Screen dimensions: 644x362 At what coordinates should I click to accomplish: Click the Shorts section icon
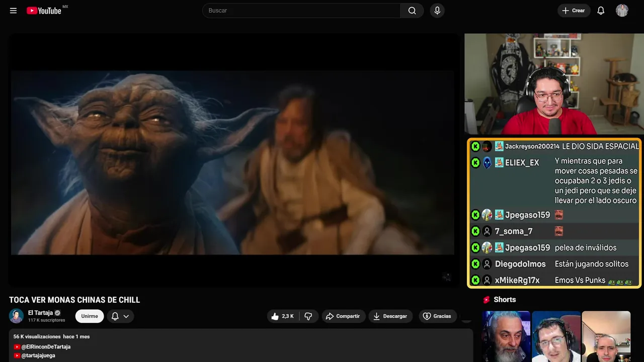[x=487, y=300]
